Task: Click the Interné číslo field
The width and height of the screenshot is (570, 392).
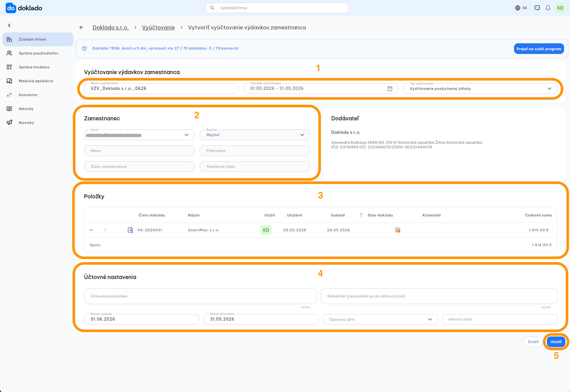Action: click(500, 319)
